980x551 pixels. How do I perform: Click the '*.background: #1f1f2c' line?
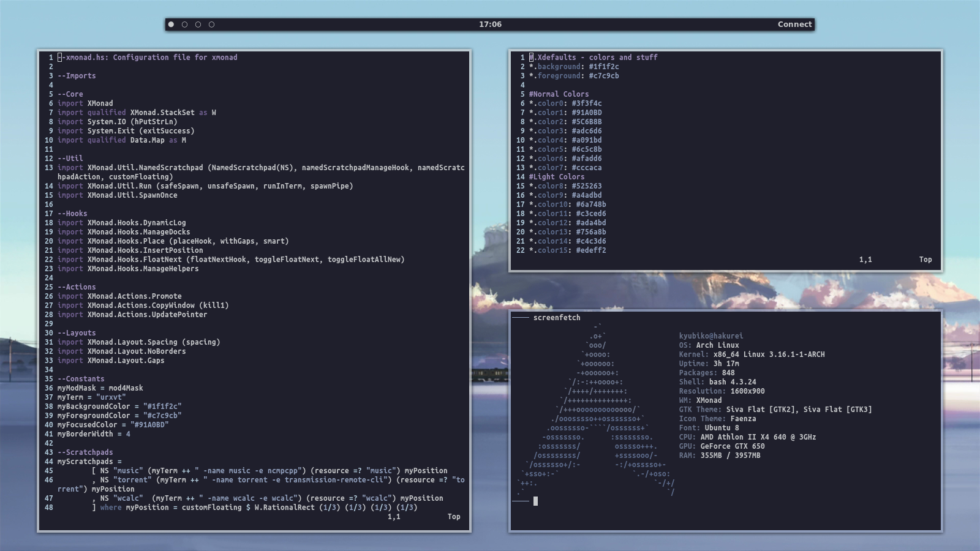pos(574,67)
